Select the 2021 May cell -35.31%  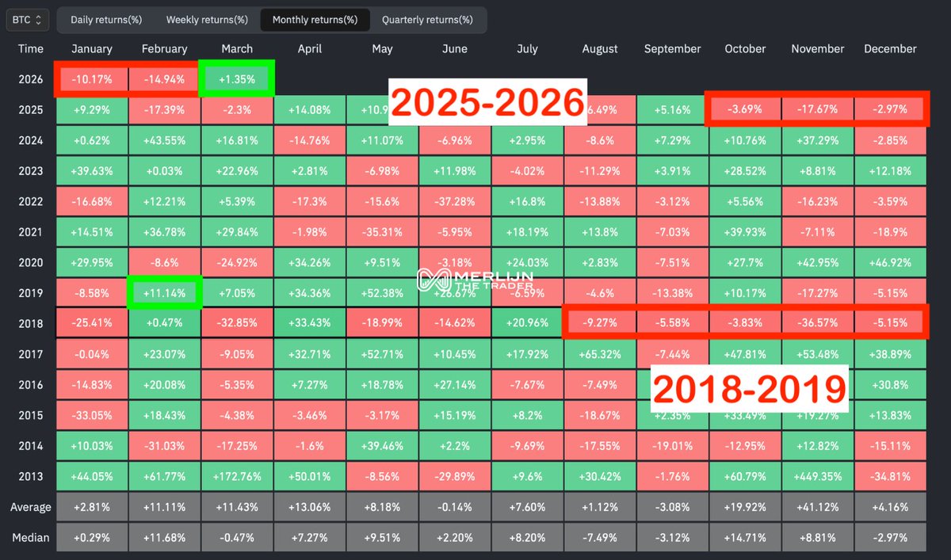pyautogui.click(x=382, y=232)
